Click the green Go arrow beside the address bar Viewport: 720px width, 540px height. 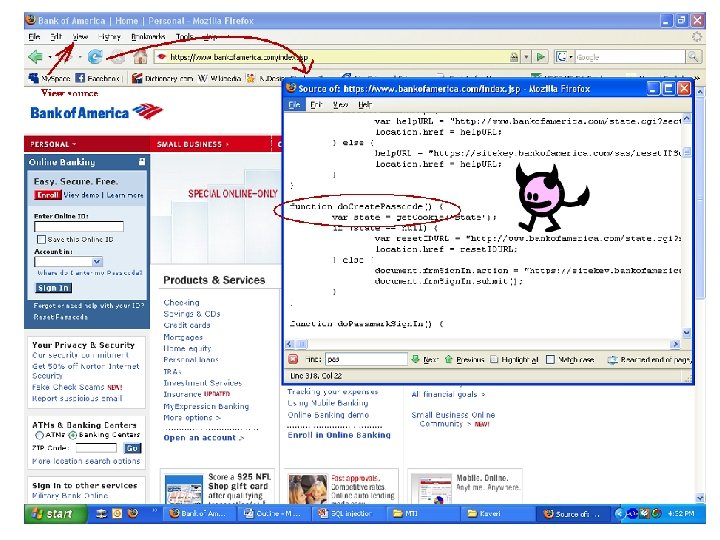[541, 57]
